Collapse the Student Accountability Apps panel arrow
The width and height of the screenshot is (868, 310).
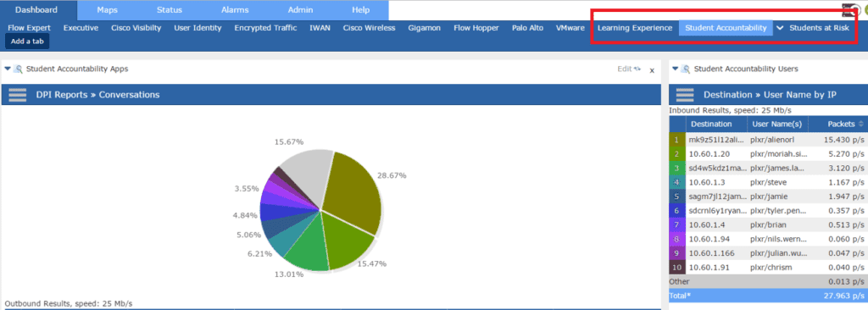tap(7, 69)
